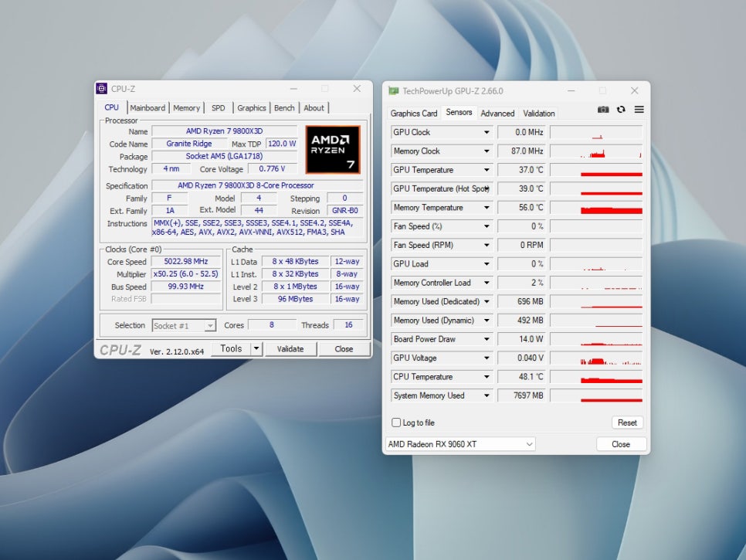Open the Advanced tab in GPU-Z
The width and height of the screenshot is (746, 560).
497,114
